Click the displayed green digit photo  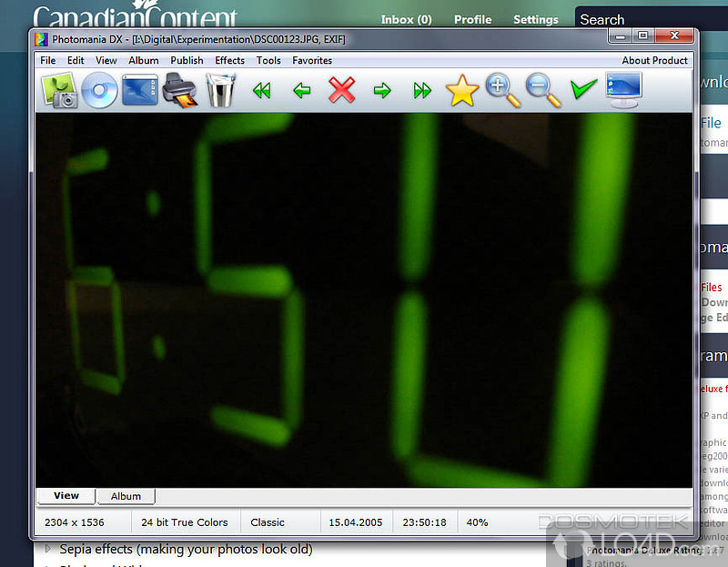pyautogui.click(x=364, y=300)
